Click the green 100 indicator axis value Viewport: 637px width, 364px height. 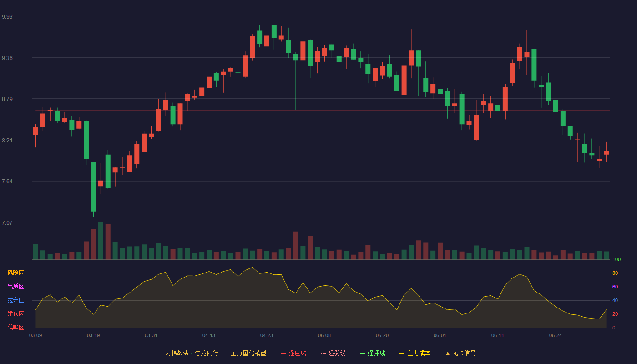617,259
